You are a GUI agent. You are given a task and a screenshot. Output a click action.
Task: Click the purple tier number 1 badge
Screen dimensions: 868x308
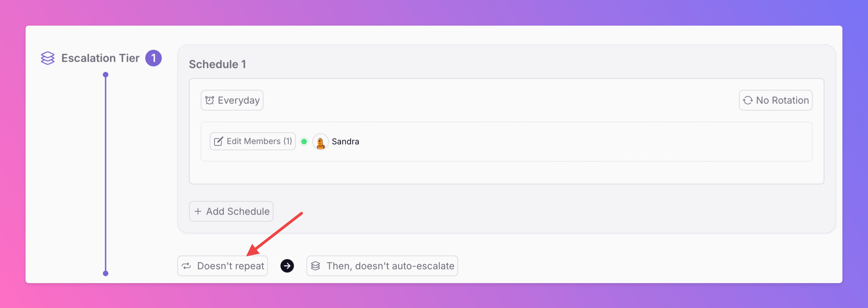(153, 58)
